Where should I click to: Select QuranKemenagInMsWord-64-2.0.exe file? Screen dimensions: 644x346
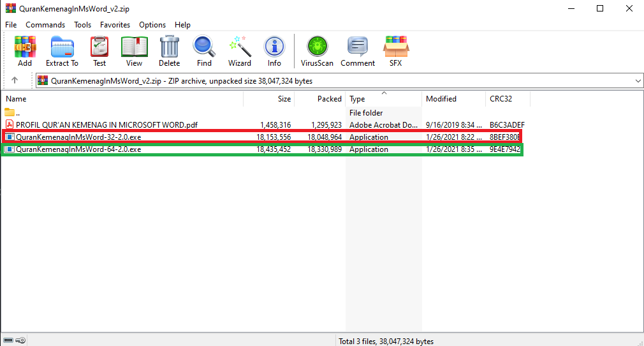point(78,149)
